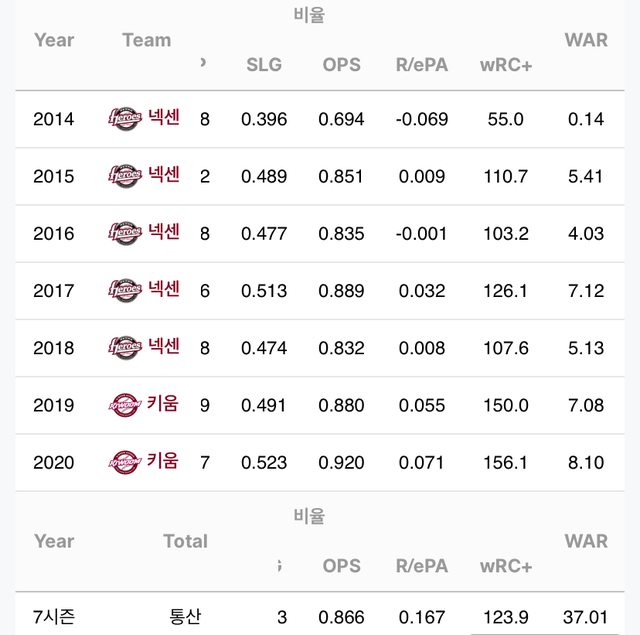Sort the season table by wRC+ header
This screenshot has height=635, width=640.
click(x=505, y=65)
